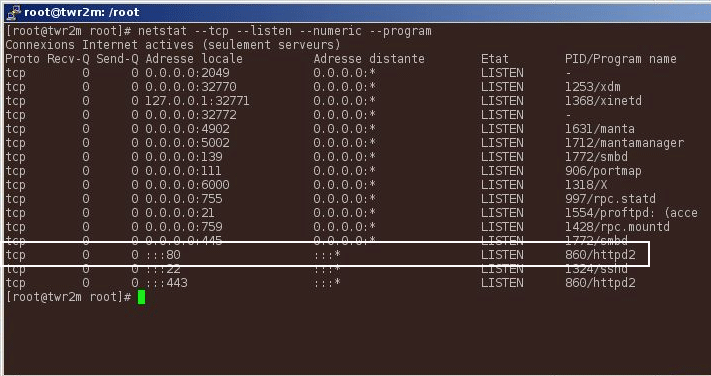
Task: Click the PID/Program name column header
Action: 621,59
